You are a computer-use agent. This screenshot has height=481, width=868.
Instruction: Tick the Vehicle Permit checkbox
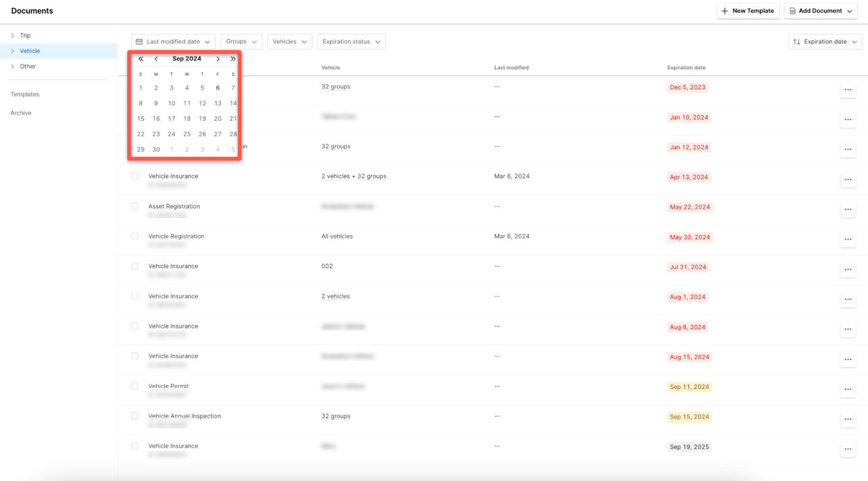tap(135, 386)
